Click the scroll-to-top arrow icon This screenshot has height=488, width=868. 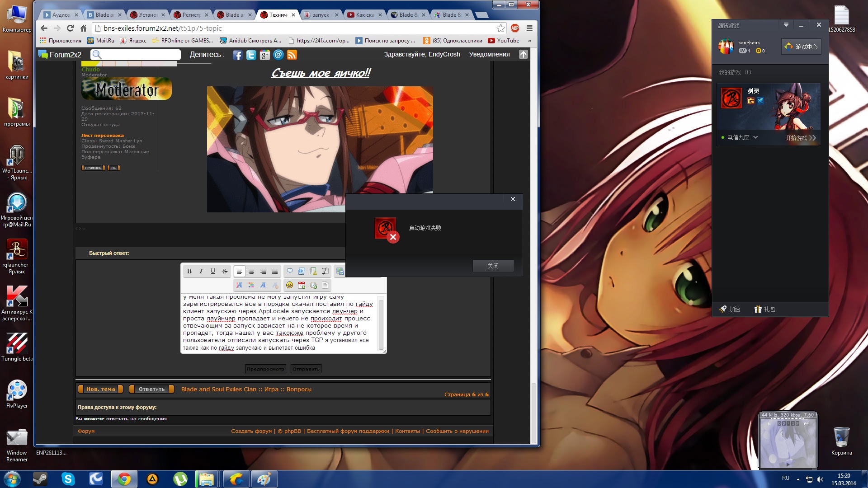[x=524, y=54]
